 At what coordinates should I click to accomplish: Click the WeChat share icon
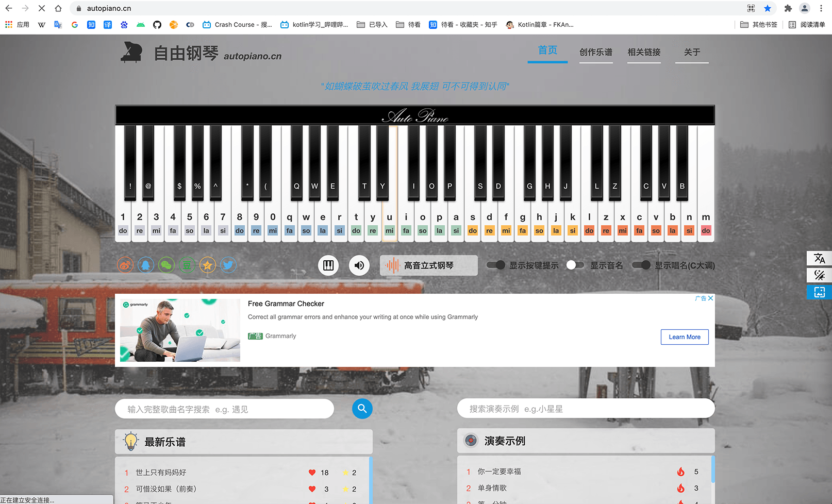[x=167, y=265]
